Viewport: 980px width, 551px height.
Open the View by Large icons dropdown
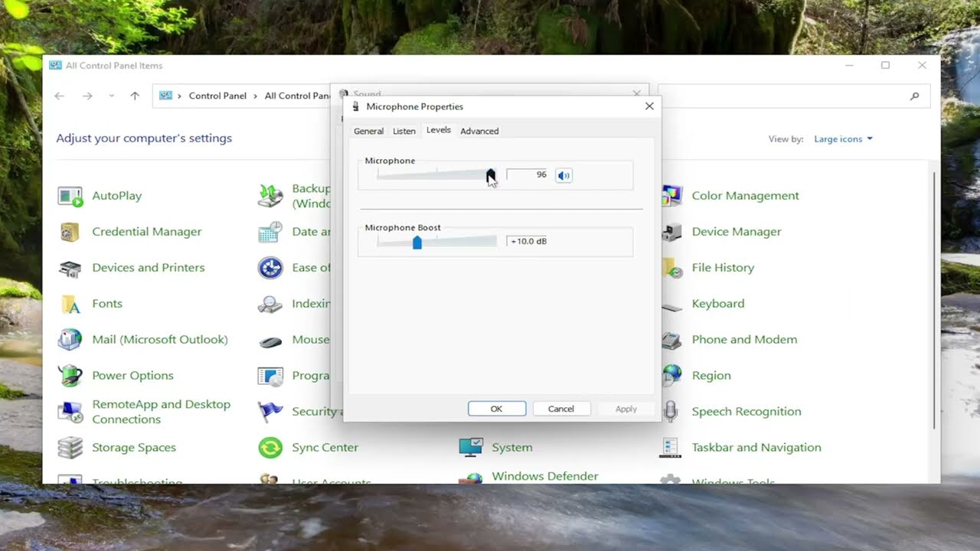click(843, 139)
